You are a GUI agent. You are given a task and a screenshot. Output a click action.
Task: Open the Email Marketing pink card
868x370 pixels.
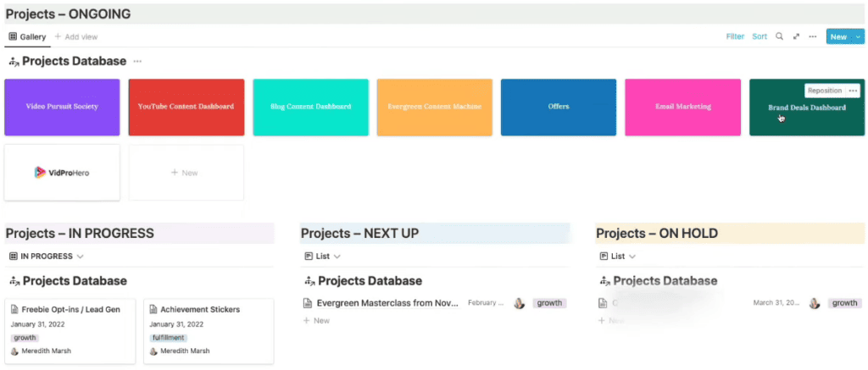(x=682, y=108)
